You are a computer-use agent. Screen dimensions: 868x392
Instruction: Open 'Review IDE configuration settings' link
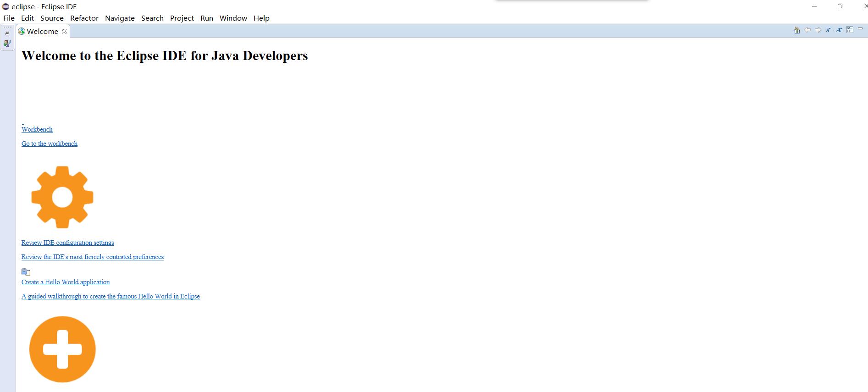(x=68, y=243)
